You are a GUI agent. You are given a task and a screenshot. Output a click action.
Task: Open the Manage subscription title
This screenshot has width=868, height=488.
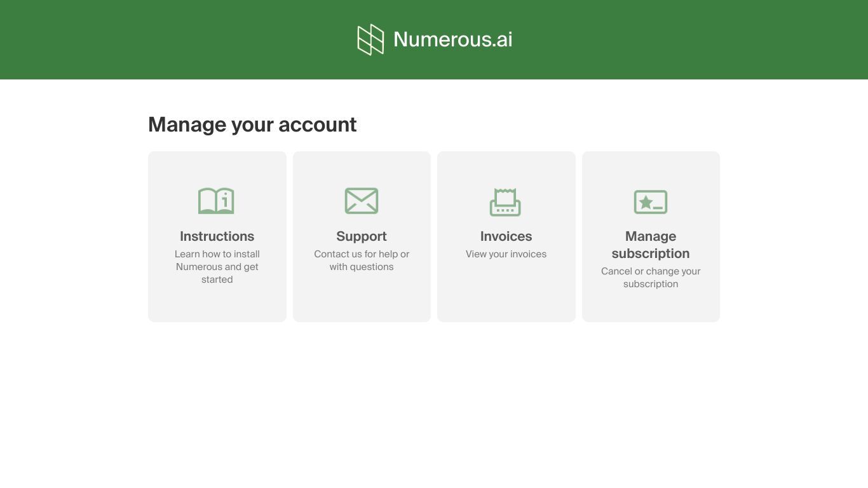click(651, 245)
